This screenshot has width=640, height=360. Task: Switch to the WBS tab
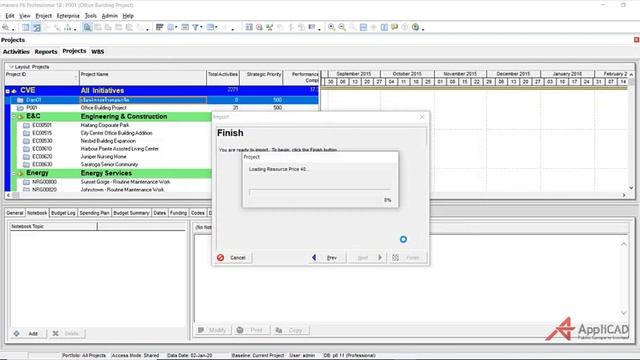coord(98,51)
